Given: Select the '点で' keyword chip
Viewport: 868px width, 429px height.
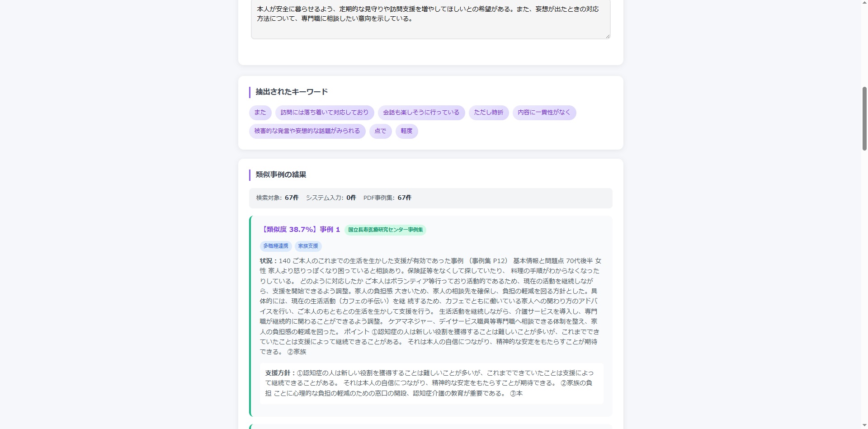Looking at the screenshot, I should (x=380, y=131).
